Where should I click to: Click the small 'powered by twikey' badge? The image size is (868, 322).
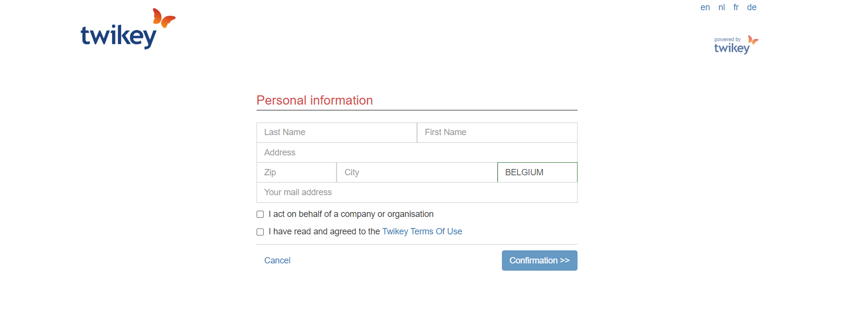736,45
